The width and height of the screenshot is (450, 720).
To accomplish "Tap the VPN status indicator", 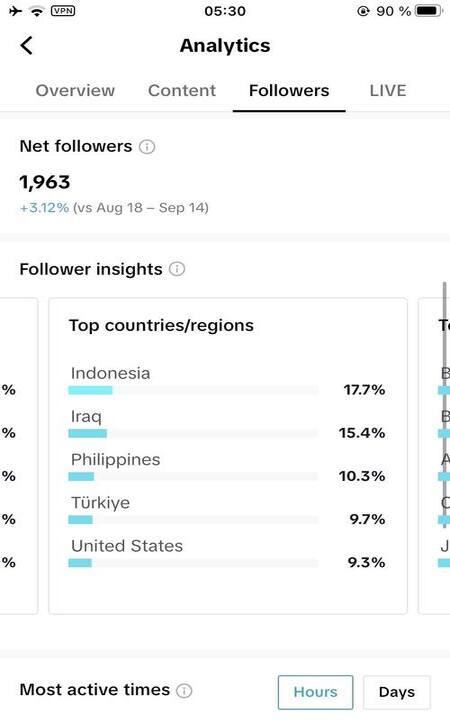I will 63,11.
